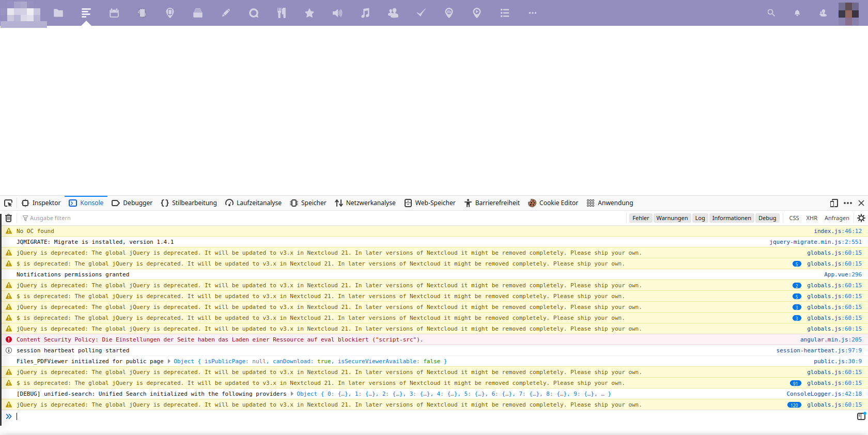Switch to the Barrierefreiheit tab
The width and height of the screenshot is (868, 435).
[x=492, y=203]
